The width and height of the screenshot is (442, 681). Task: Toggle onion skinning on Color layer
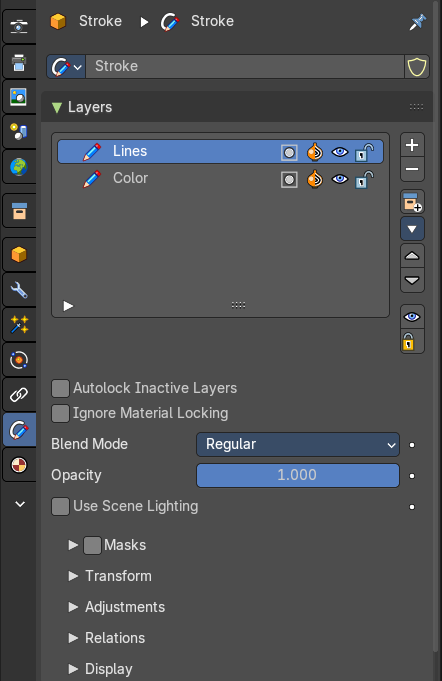[x=315, y=179]
